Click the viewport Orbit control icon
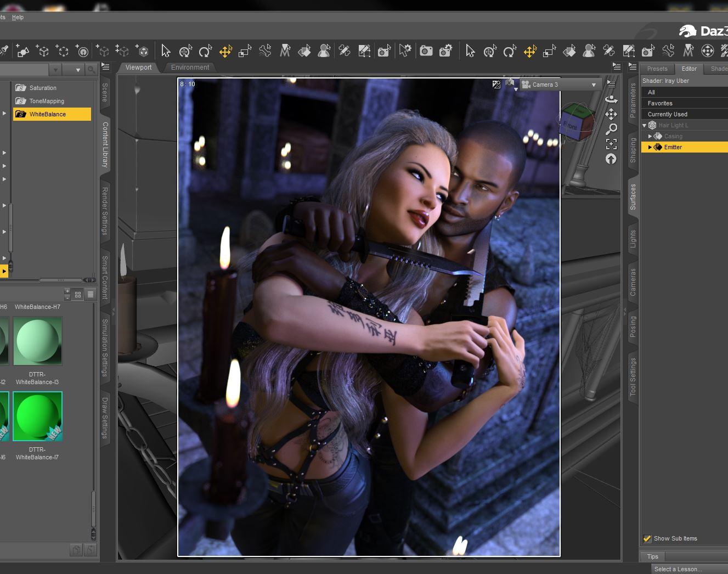This screenshot has height=574, width=728. (611, 99)
